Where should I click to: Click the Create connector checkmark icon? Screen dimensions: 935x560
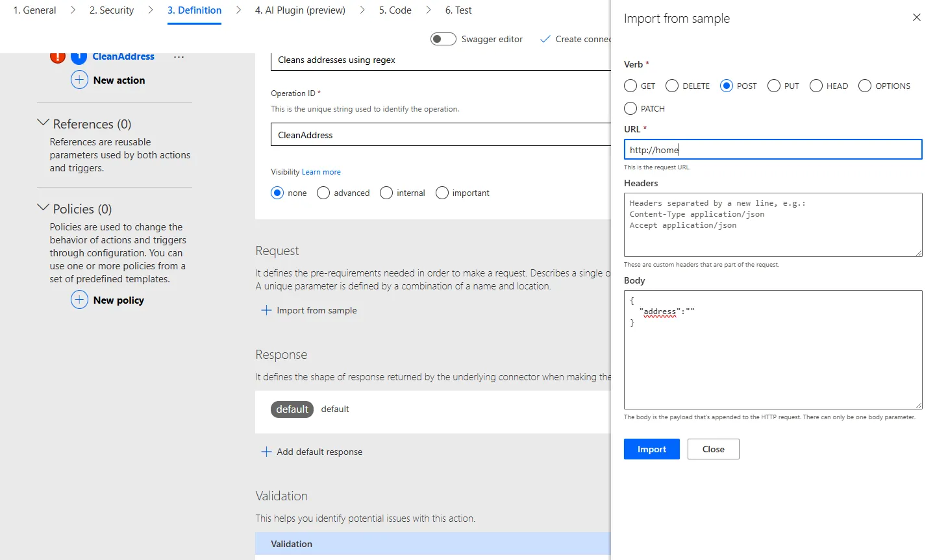point(545,39)
